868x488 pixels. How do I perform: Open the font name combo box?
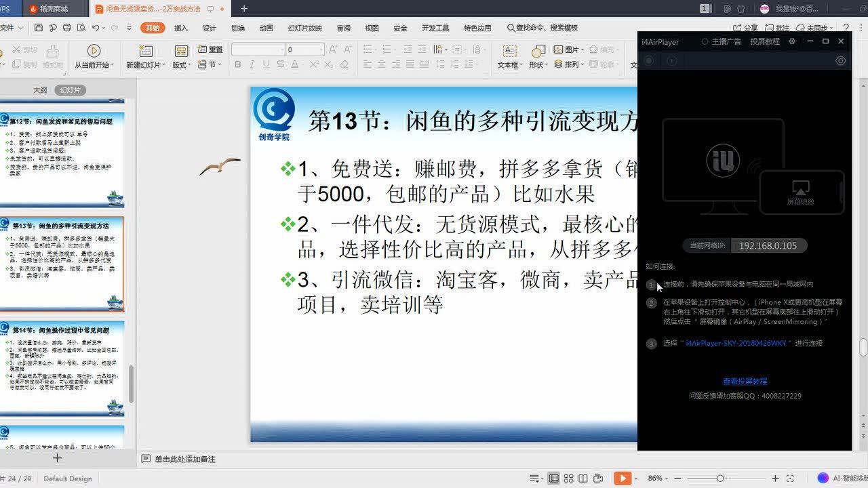258,49
